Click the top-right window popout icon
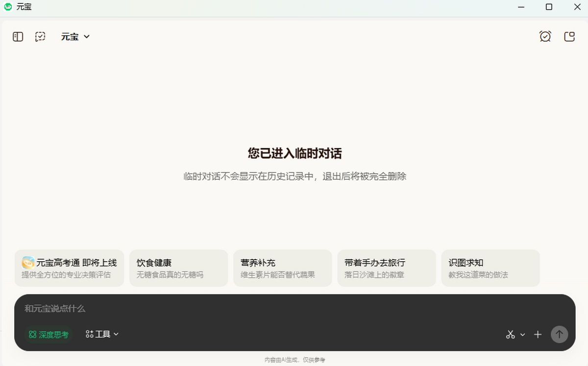The image size is (588, 366). (569, 36)
